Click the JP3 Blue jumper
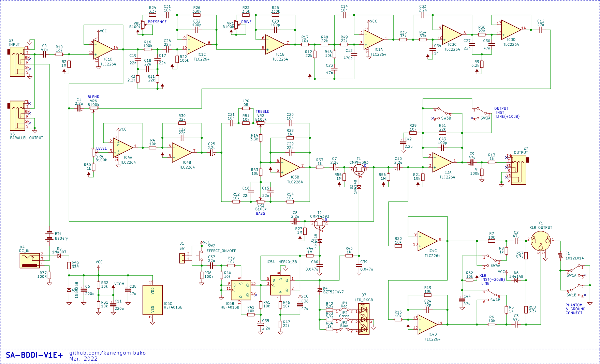The height and width of the screenshot is (364, 600). (344, 330)
